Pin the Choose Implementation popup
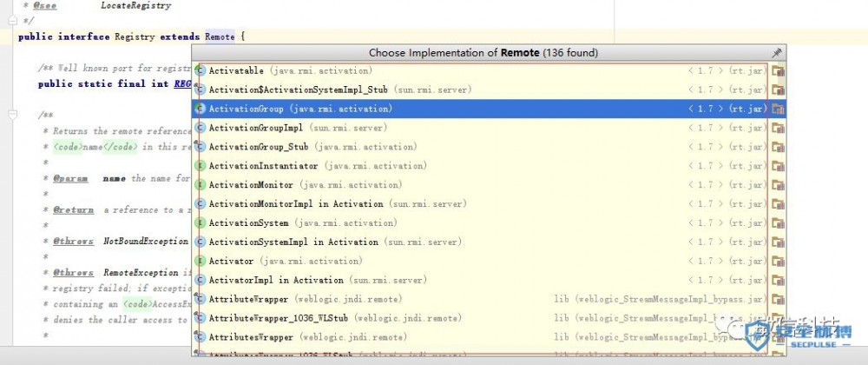 pos(777,53)
